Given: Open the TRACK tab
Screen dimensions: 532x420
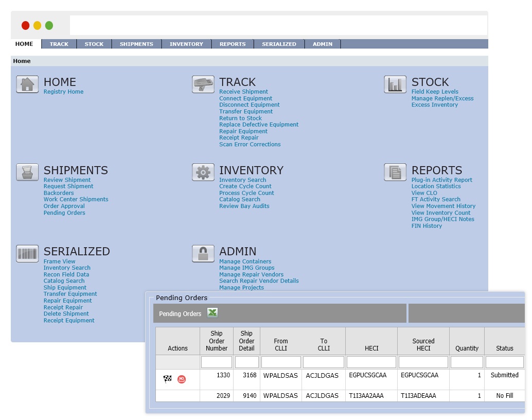Looking at the screenshot, I should tap(59, 44).
